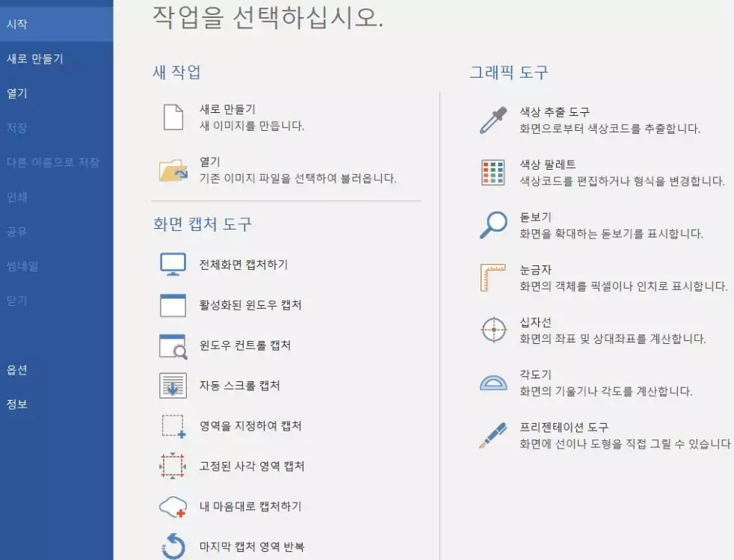Click the description 색상코드를 편집하거나 형식을 변경합니다.

click(622, 181)
